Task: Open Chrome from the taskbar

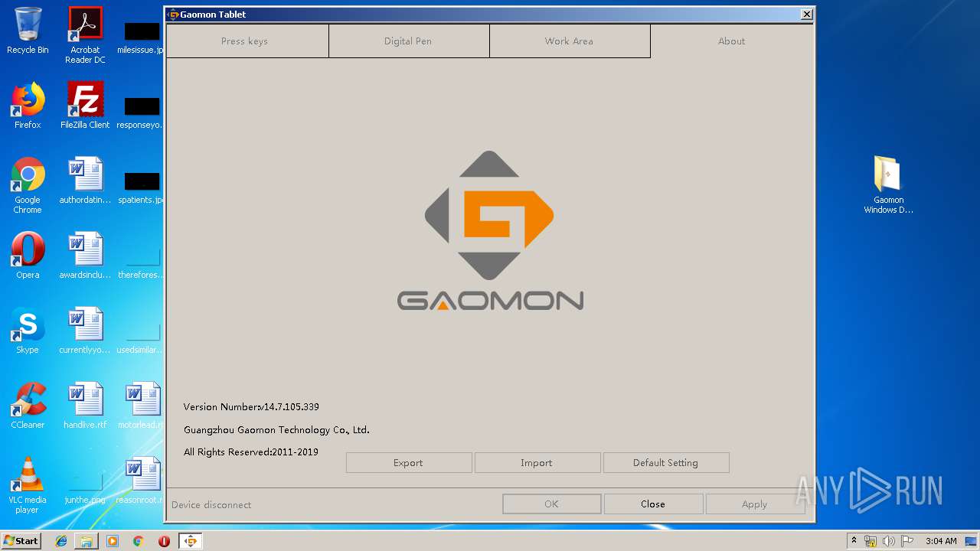Action: tap(138, 541)
